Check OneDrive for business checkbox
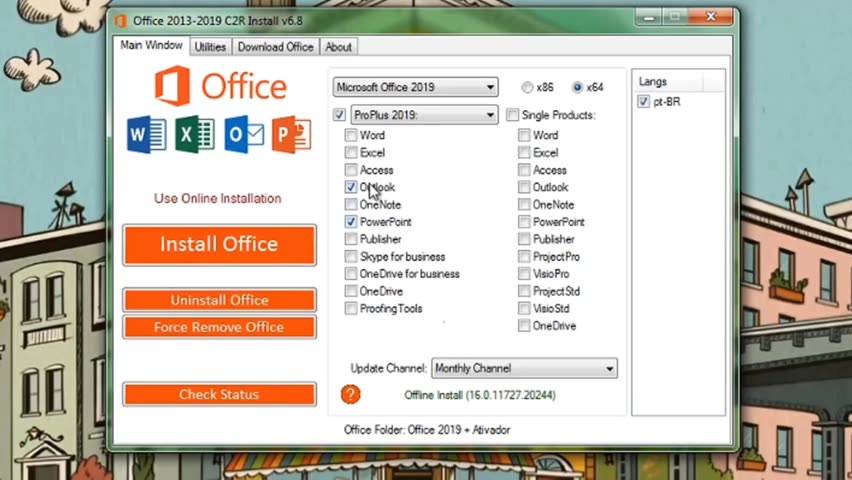The height and width of the screenshot is (480, 852). [x=351, y=273]
